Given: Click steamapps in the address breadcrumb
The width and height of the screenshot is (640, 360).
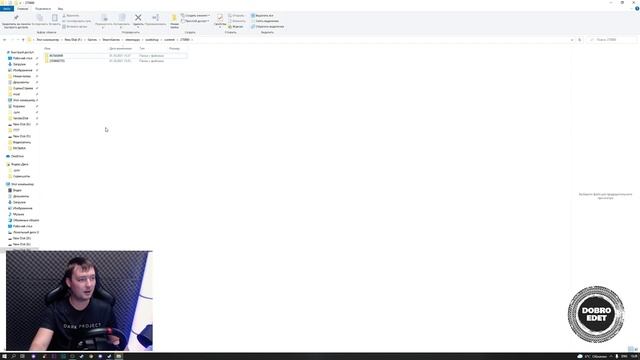Looking at the screenshot, I should pos(133,40).
